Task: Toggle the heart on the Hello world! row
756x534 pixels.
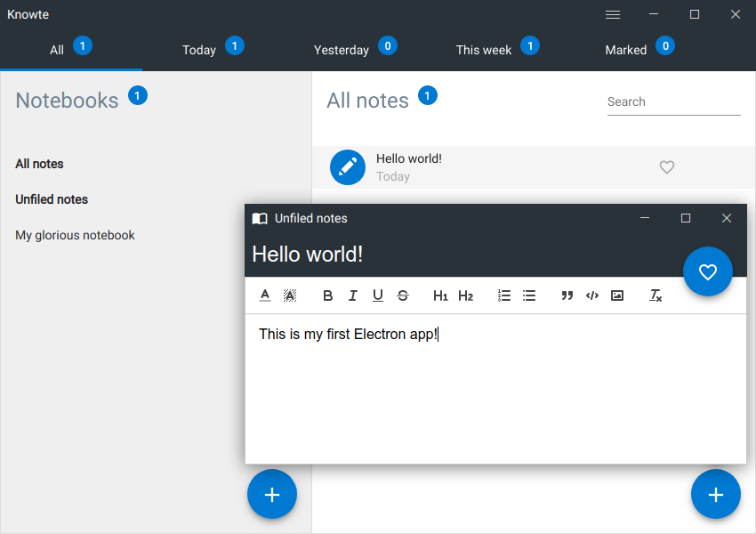Action: [x=667, y=167]
